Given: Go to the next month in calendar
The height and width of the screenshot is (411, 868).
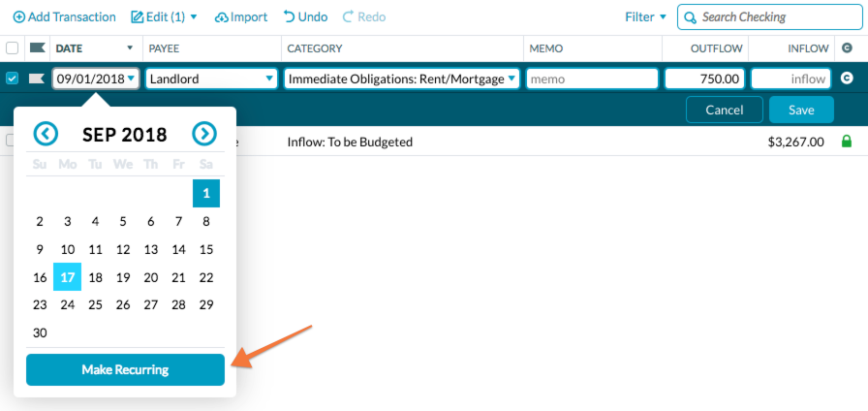Looking at the screenshot, I should pos(204,134).
